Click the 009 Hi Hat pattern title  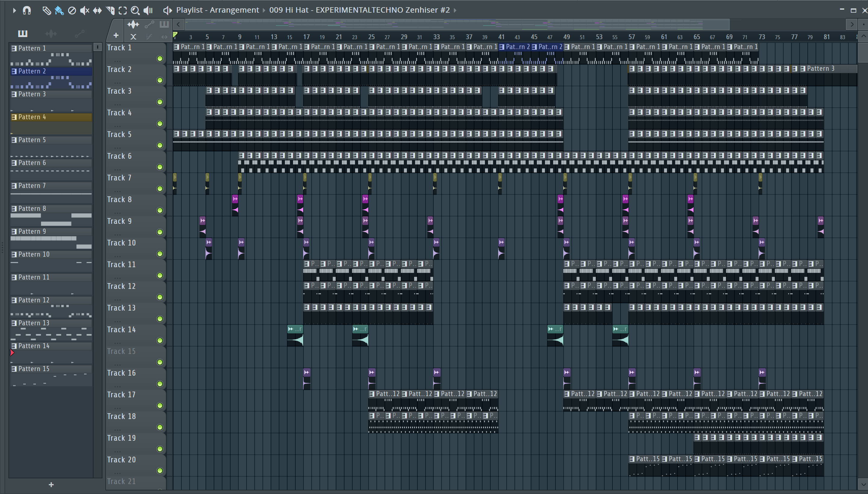(360, 10)
